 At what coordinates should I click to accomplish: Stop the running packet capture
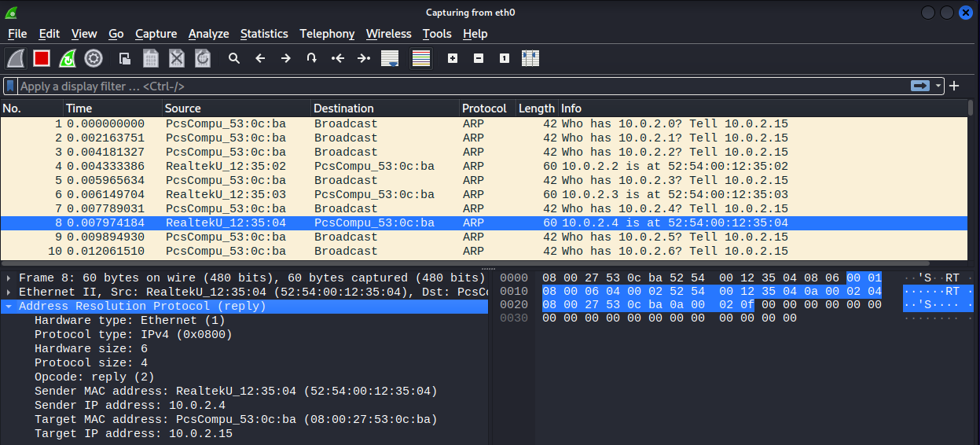coord(42,58)
